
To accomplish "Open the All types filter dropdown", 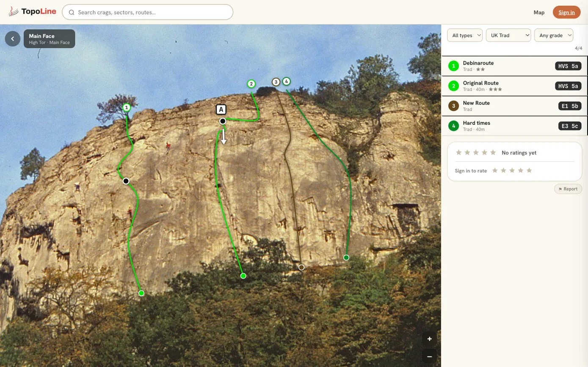I will coord(465,35).
